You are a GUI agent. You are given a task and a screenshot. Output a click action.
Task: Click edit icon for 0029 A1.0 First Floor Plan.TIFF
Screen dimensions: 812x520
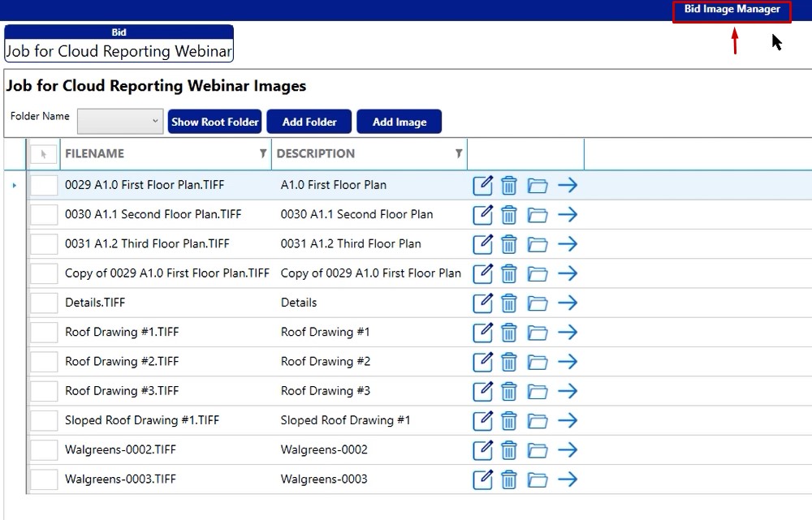pos(482,186)
